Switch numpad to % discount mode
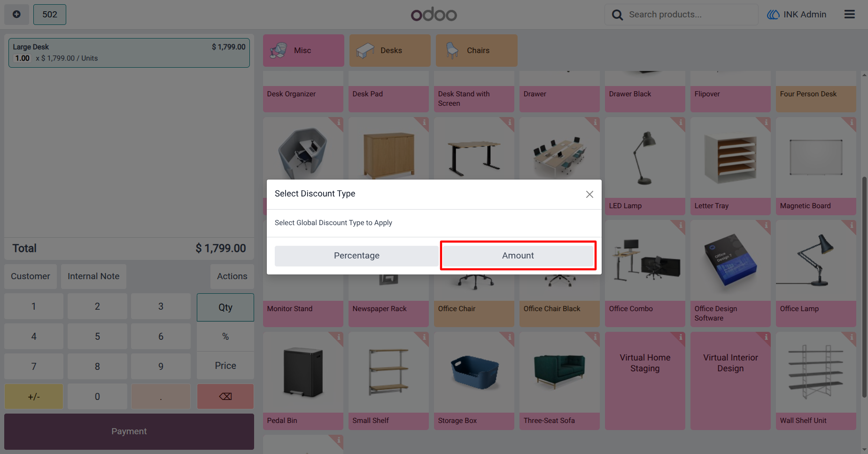This screenshot has width=868, height=454. click(225, 337)
